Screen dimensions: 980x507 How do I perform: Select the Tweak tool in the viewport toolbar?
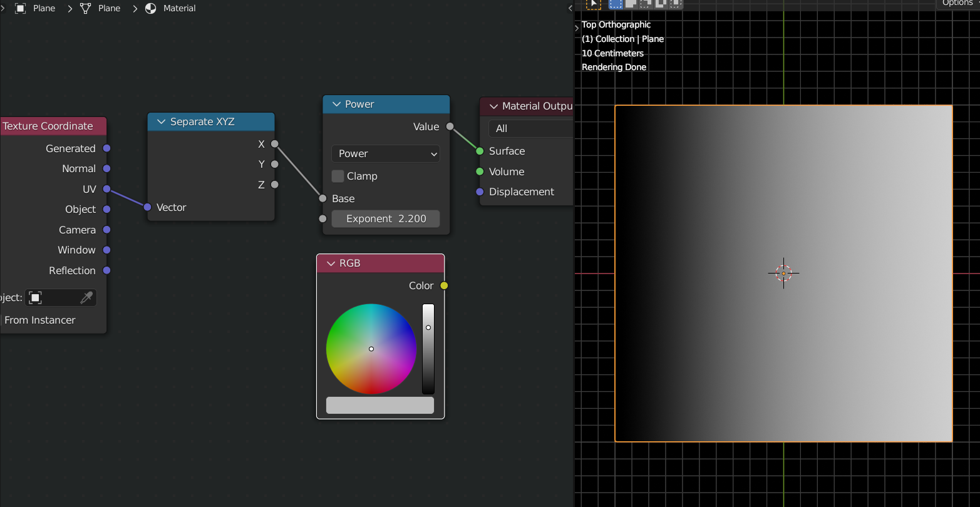[593, 4]
